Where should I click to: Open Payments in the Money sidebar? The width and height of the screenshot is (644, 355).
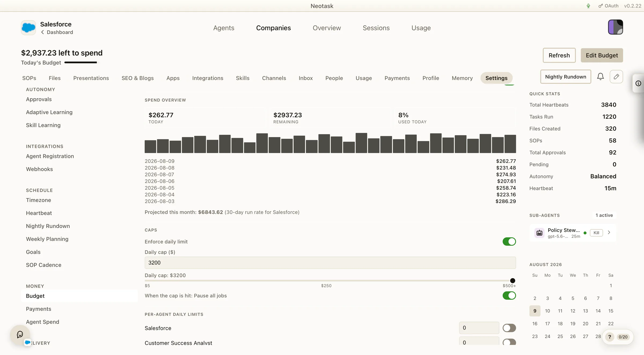click(38, 309)
